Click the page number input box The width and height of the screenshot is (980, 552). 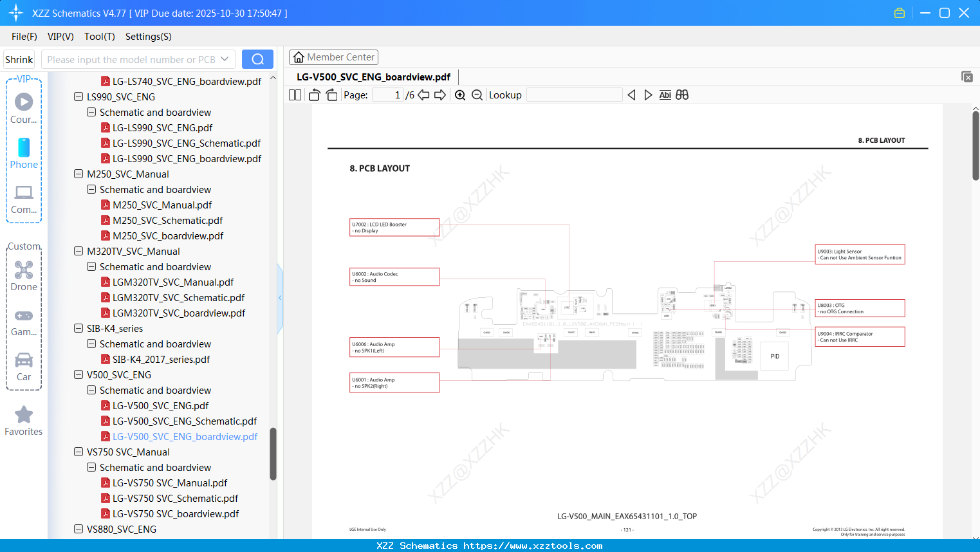[388, 95]
